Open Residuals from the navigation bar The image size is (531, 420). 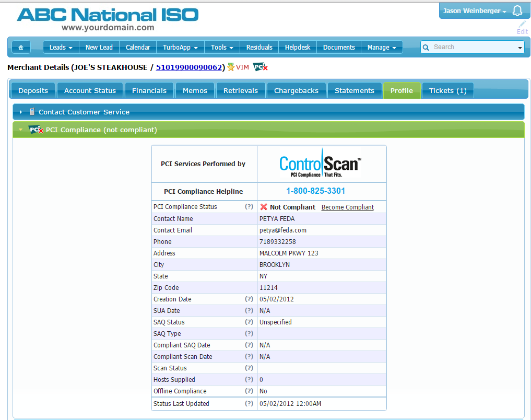point(259,48)
